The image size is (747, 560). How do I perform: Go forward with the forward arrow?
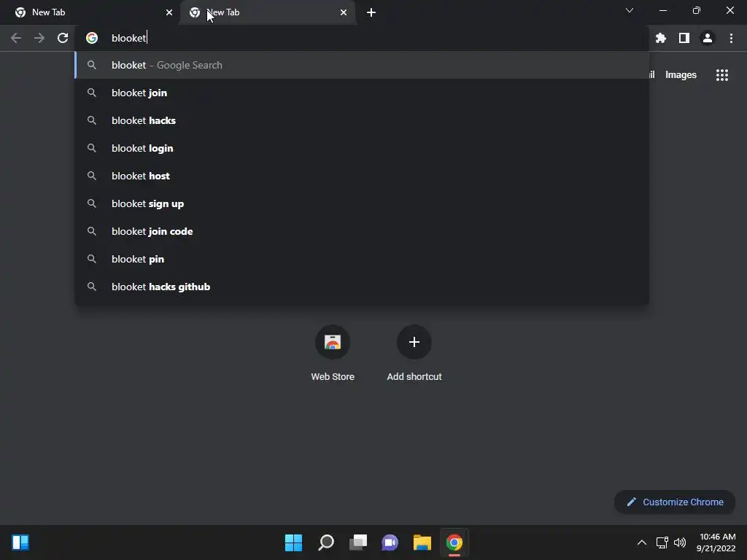(x=39, y=38)
